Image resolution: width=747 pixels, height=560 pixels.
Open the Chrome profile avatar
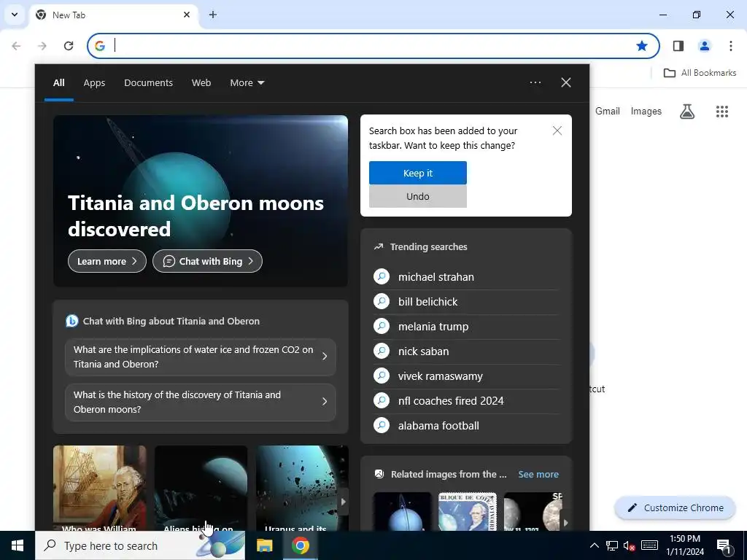point(704,46)
